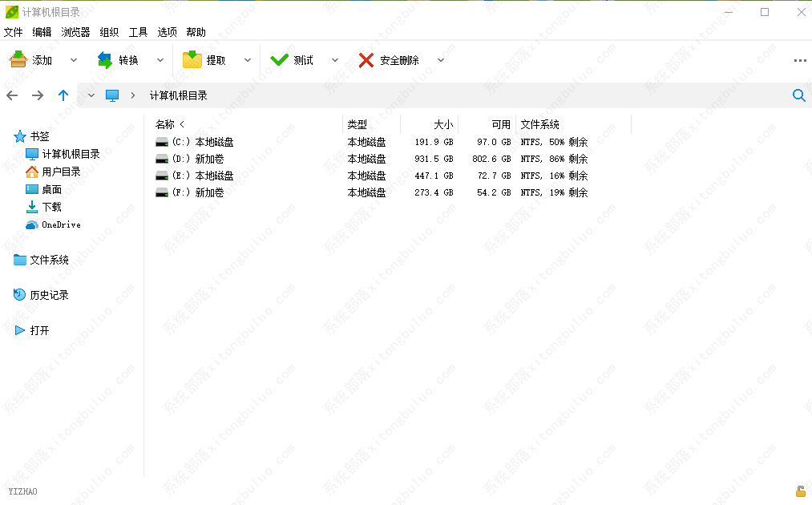Click the Bookmarks (书签) star icon

tap(20, 137)
